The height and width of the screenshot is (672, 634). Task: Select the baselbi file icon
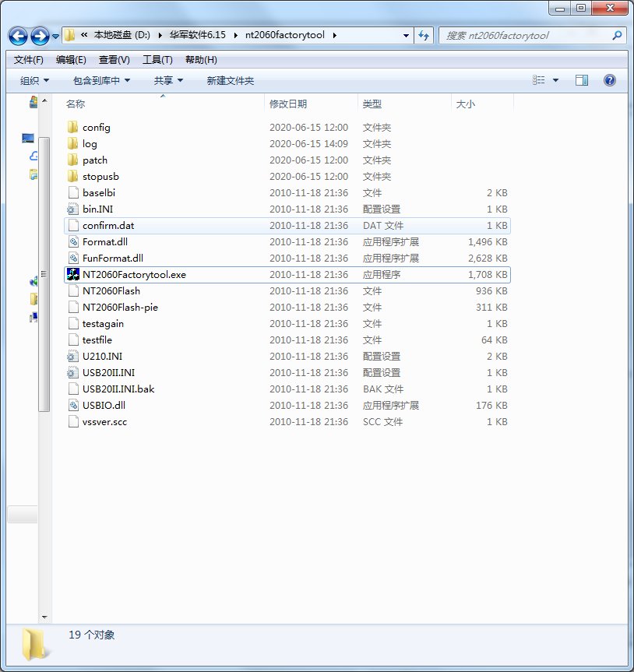click(x=73, y=192)
